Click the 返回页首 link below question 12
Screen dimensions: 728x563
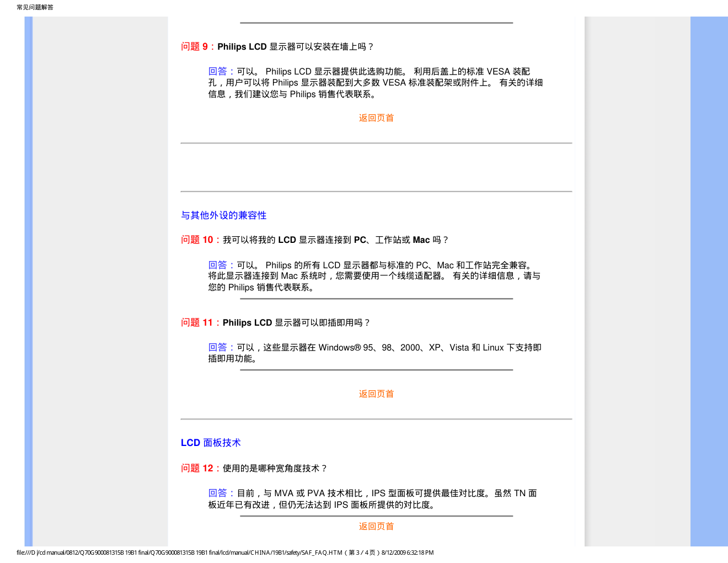376,526
